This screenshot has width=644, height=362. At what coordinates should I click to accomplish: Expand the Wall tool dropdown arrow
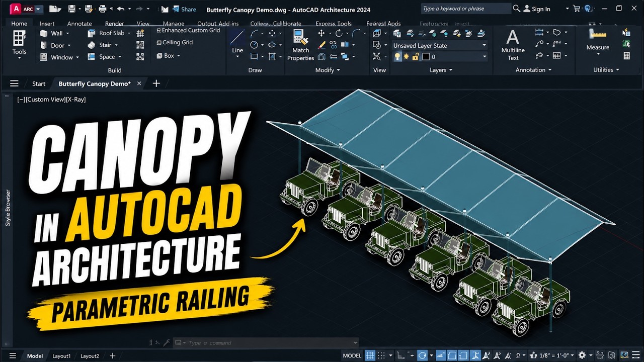(x=67, y=33)
